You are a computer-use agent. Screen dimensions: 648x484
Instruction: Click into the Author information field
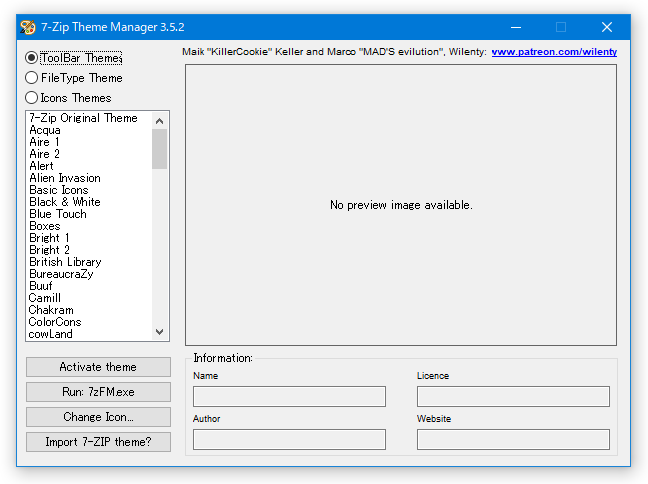[289, 439]
